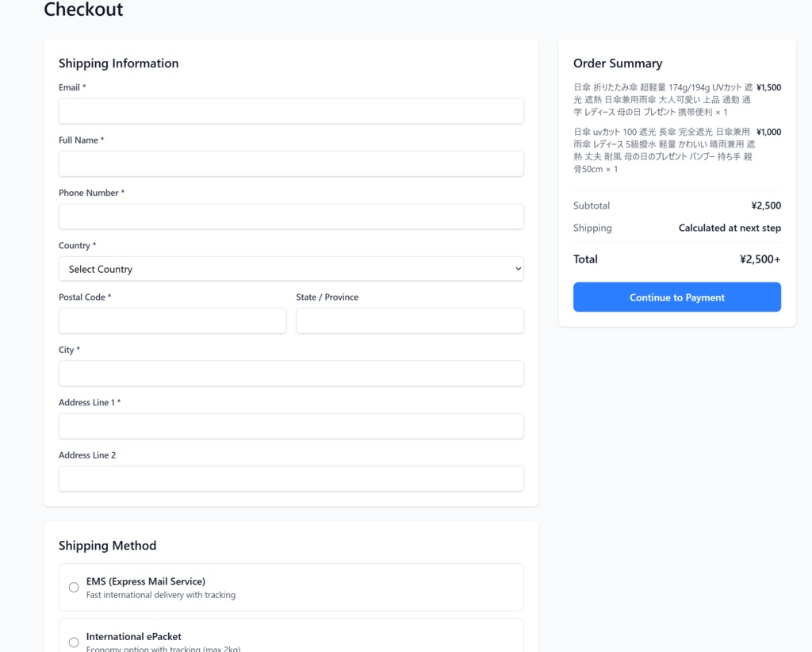Select the second umbrella product in Order Summary

tap(666, 150)
